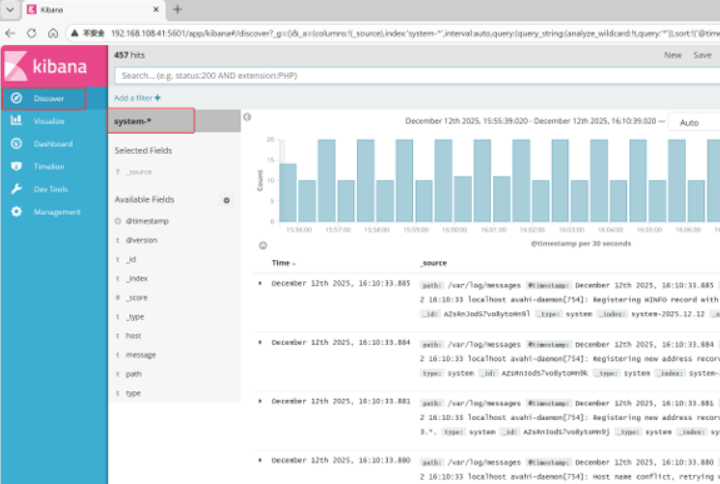The width and height of the screenshot is (720, 484).
Task: Close the Kibana browser tab
Action: pyautogui.click(x=156, y=9)
